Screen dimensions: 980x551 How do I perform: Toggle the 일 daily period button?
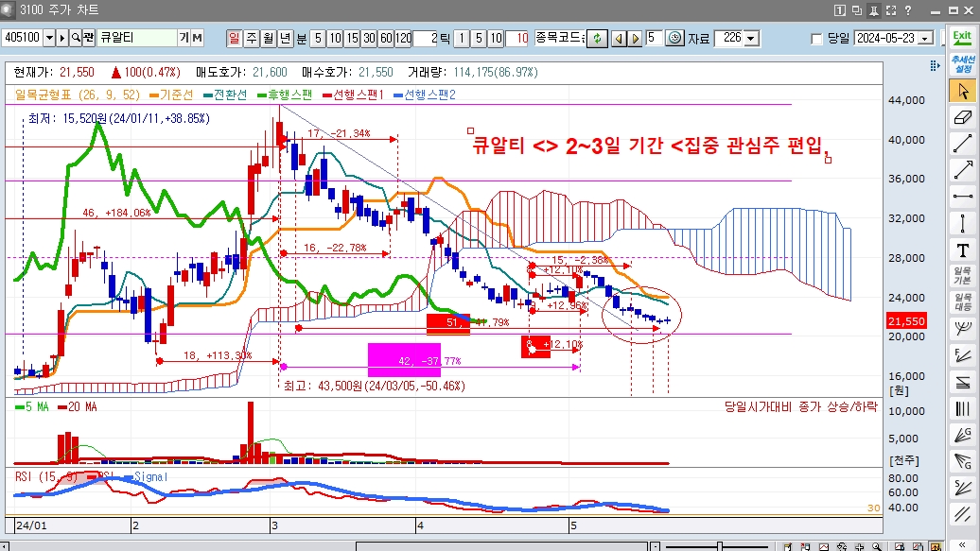[x=234, y=38]
